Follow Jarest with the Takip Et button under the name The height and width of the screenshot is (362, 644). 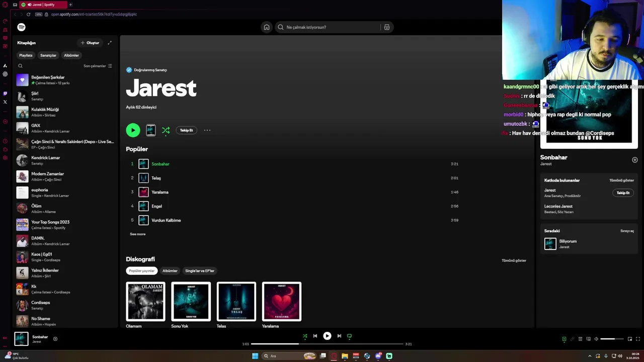click(x=187, y=130)
